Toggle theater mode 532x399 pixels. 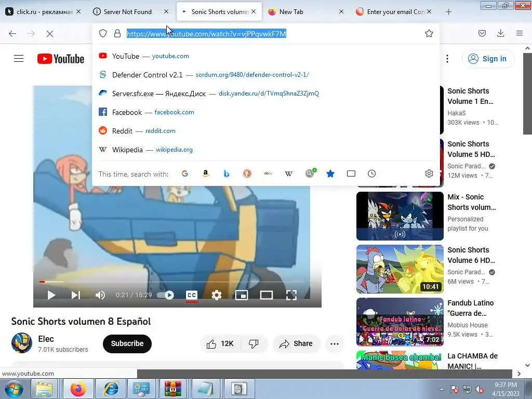click(x=267, y=295)
